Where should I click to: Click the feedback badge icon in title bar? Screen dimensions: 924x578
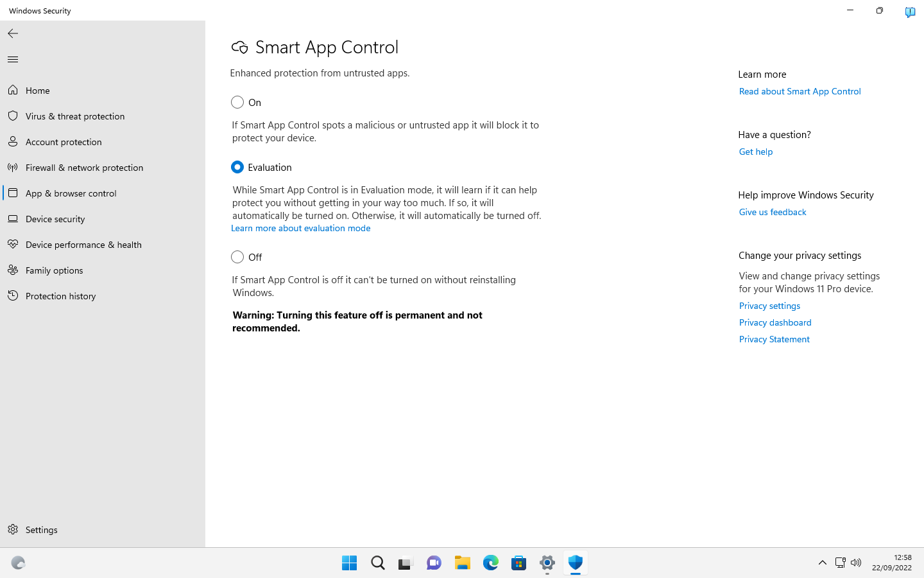[x=910, y=11]
